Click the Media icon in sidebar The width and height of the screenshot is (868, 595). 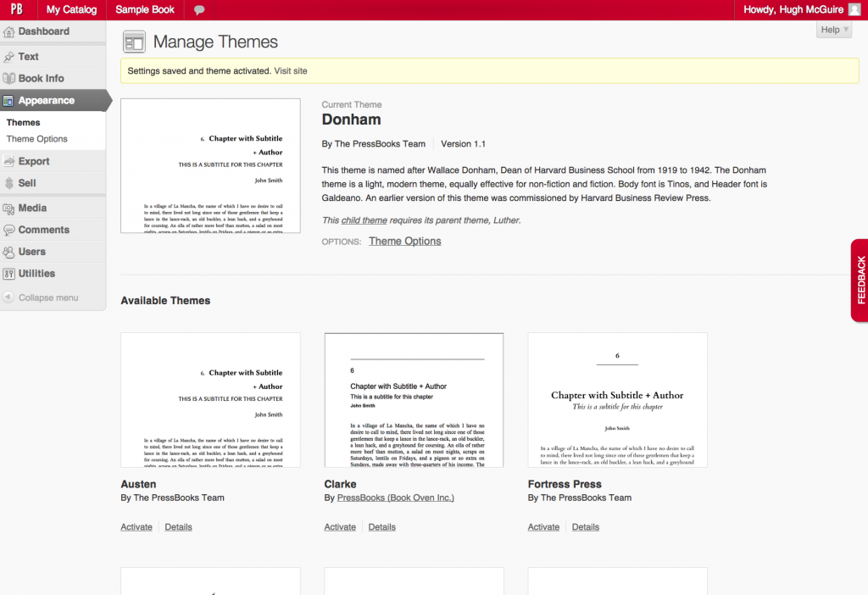pyautogui.click(x=8, y=209)
